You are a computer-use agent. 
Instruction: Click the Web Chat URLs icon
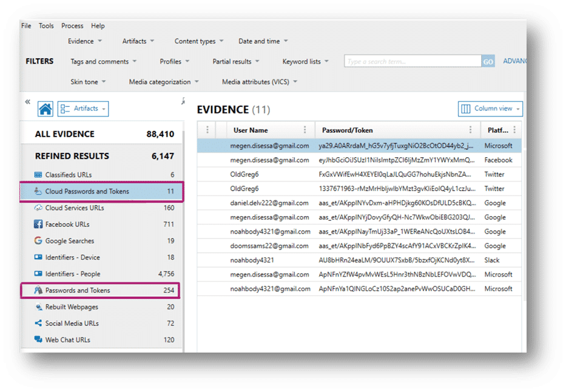pyautogui.click(x=38, y=340)
